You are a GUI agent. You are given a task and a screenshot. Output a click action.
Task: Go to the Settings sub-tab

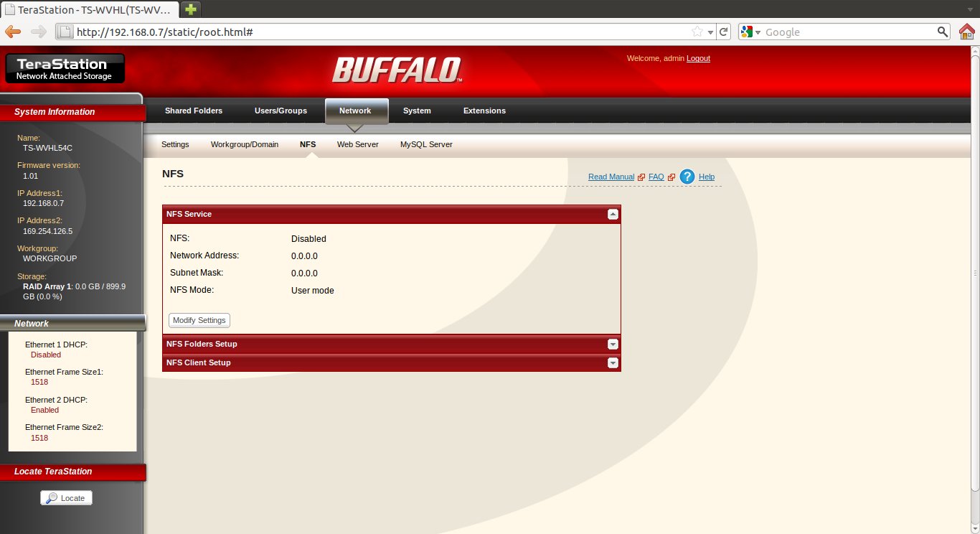pos(175,144)
